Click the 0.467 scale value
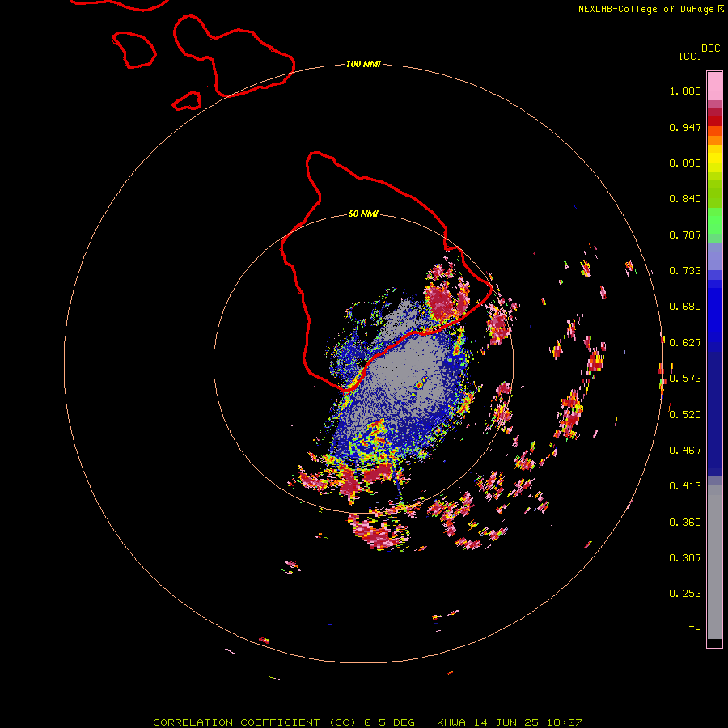 [685, 451]
